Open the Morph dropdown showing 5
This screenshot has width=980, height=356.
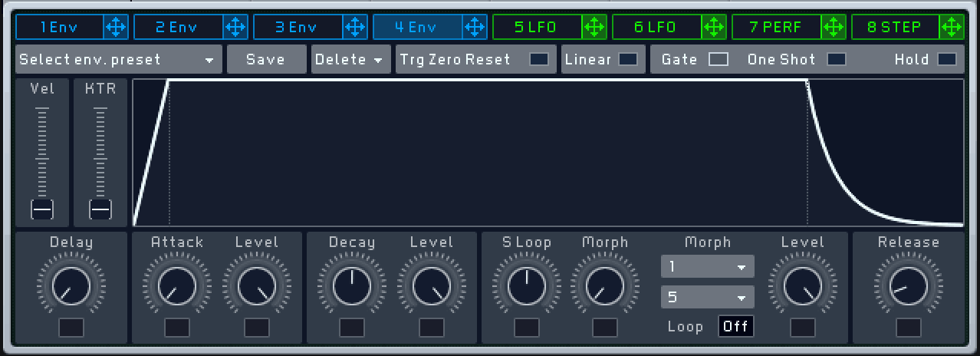point(708,297)
